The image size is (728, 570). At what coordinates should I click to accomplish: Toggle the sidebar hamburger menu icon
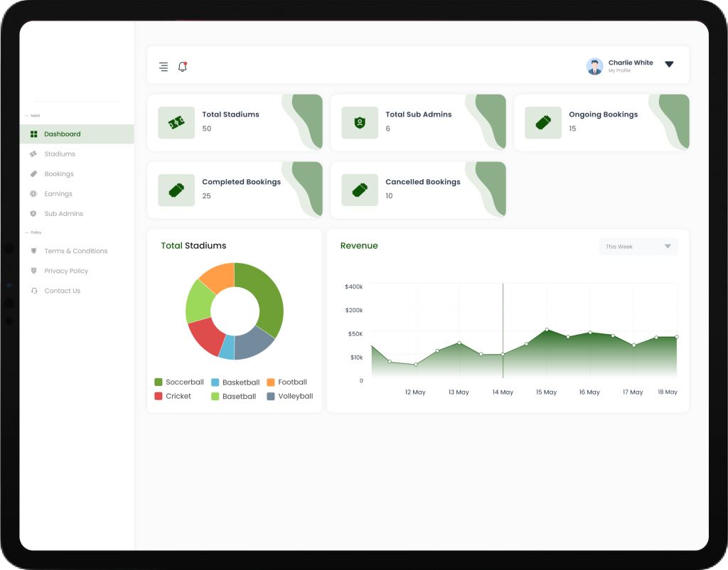click(x=164, y=67)
